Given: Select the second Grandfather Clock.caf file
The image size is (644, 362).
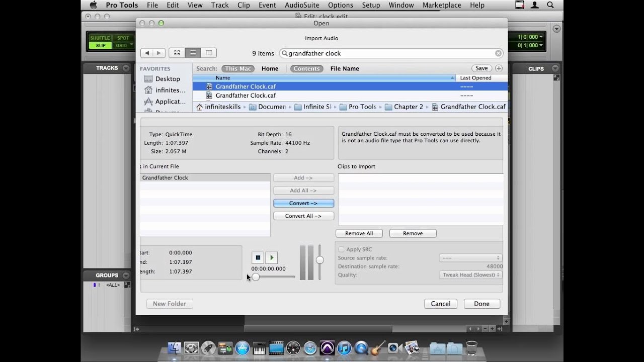Looking at the screenshot, I should coord(350,96).
